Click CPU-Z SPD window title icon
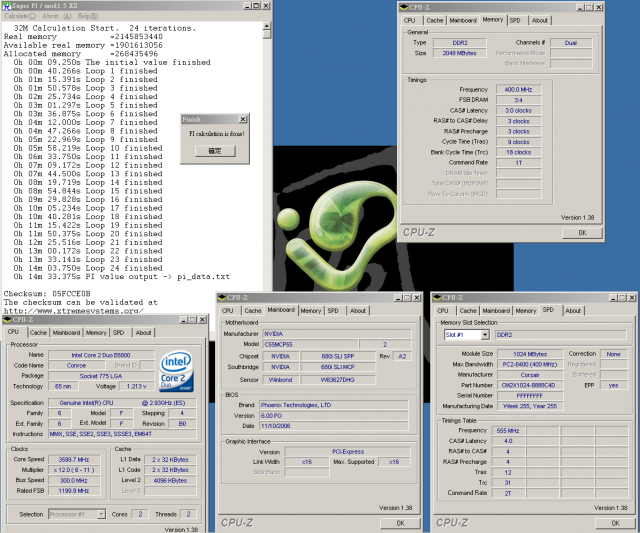The width and height of the screenshot is (640, 533). (x=437, y=298)
